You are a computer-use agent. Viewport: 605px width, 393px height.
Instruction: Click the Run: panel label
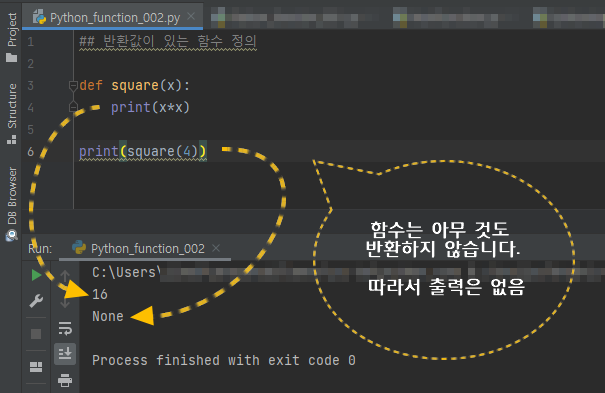coord(40,249)
